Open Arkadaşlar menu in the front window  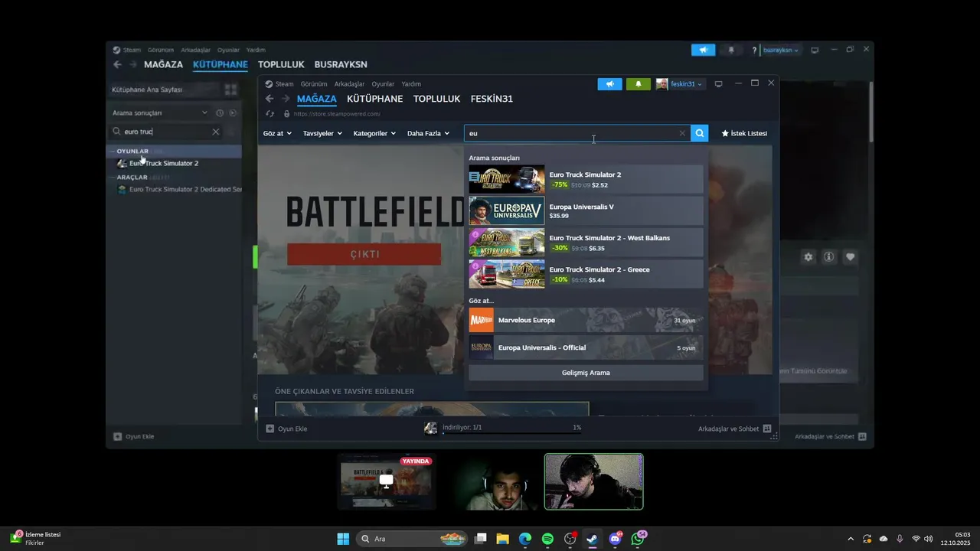click(349, 84)
